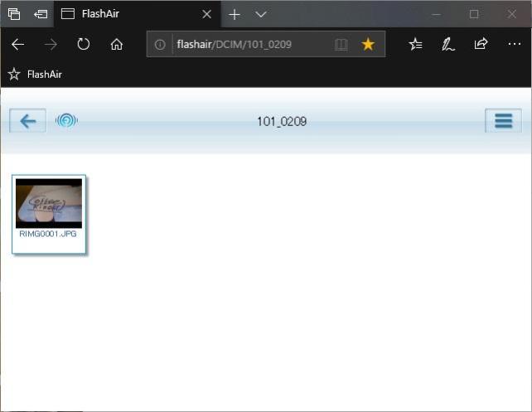
Task: Open the Favorites hub icon
Action: (x=415, y=44)
